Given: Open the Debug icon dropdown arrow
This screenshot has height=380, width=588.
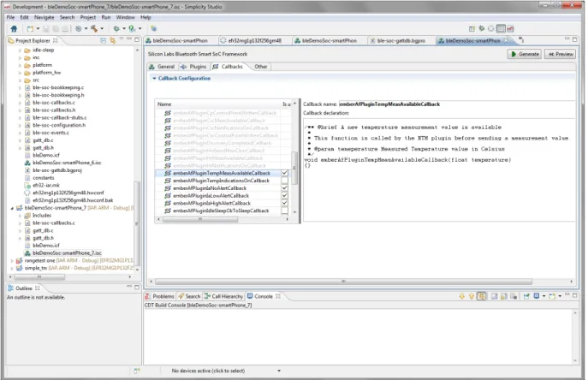Looking at the screenshot, I should (124, 28).
